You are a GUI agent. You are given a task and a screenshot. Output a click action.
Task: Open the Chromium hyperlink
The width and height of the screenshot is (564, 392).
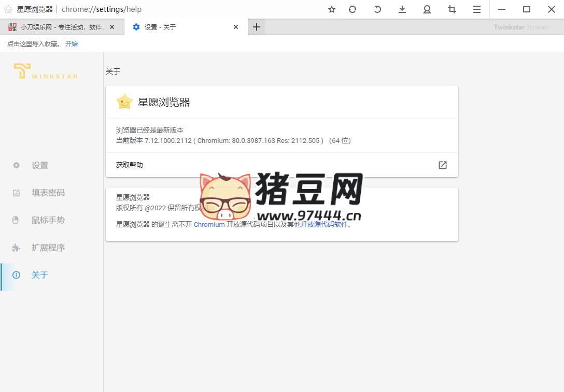coord(209,225)
